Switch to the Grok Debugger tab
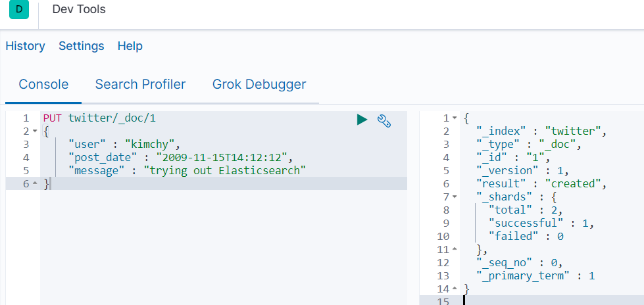This screenshot has width=644, height=305. (259, 85)
